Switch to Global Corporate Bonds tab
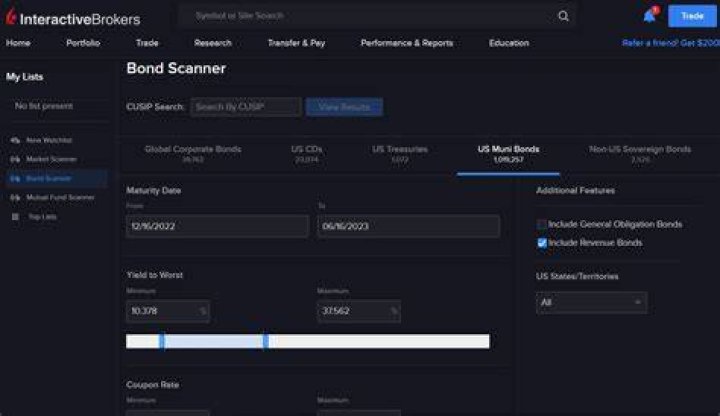The image size is (720, 416). [193, 154]
